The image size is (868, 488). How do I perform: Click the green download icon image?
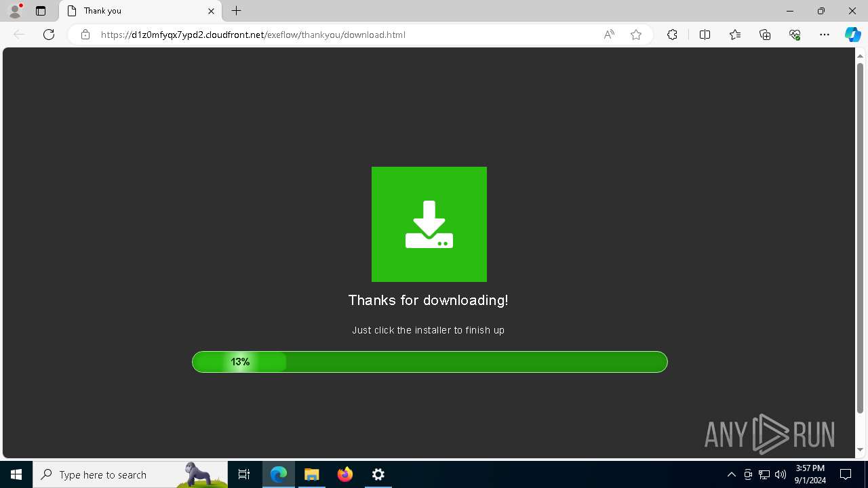[x=429, y=224]
